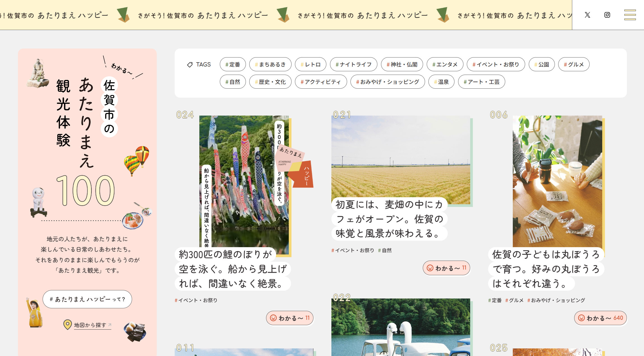
Task: Click the TAGS label icon
Action: click(190, 65)
